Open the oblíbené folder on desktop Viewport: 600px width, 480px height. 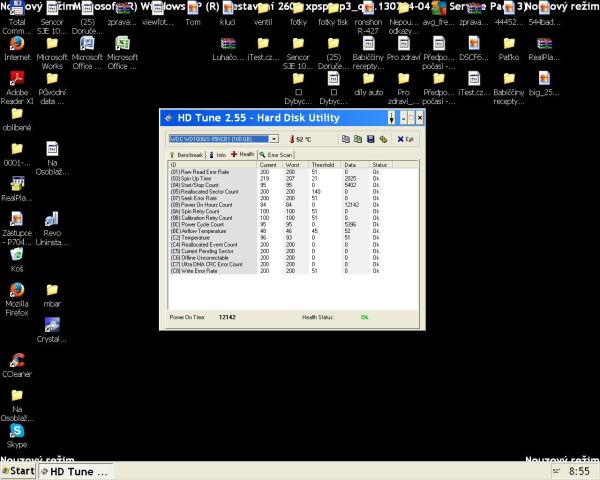17,119
